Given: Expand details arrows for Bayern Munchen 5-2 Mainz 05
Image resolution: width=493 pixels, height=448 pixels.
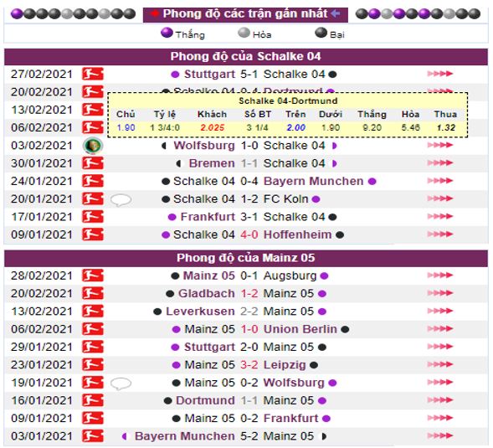Looking at the screenshot, I should pyautogui.click(x=440, y=436).
